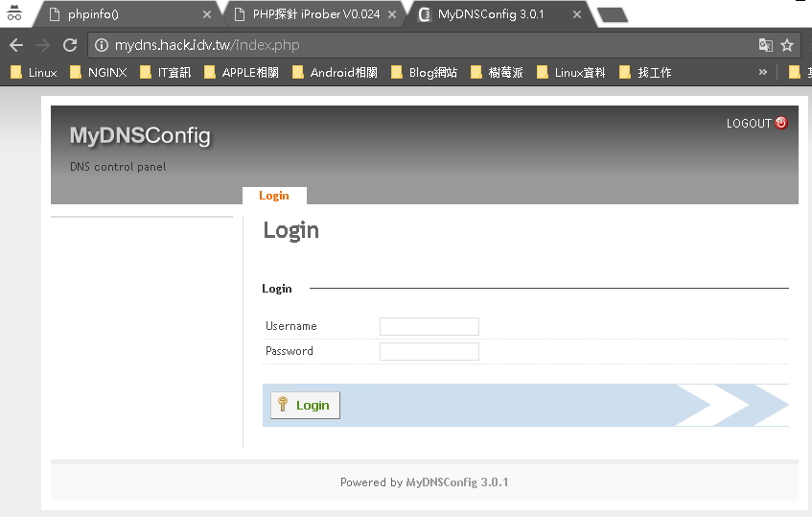Open the NGINX bookmark folder
This screenshot has width=812, height=517.
pyautogui.click(x=99, y=73)
